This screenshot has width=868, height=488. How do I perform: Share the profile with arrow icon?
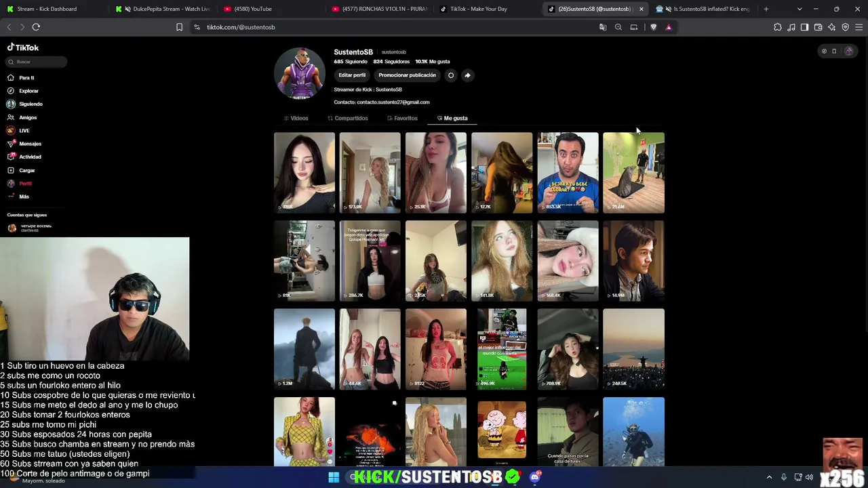(467, 75)
